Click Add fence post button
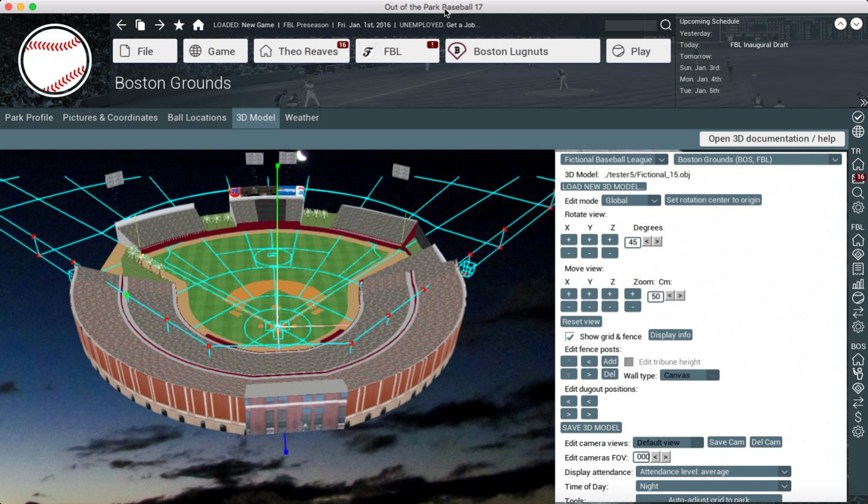 (x=610, y=362)
